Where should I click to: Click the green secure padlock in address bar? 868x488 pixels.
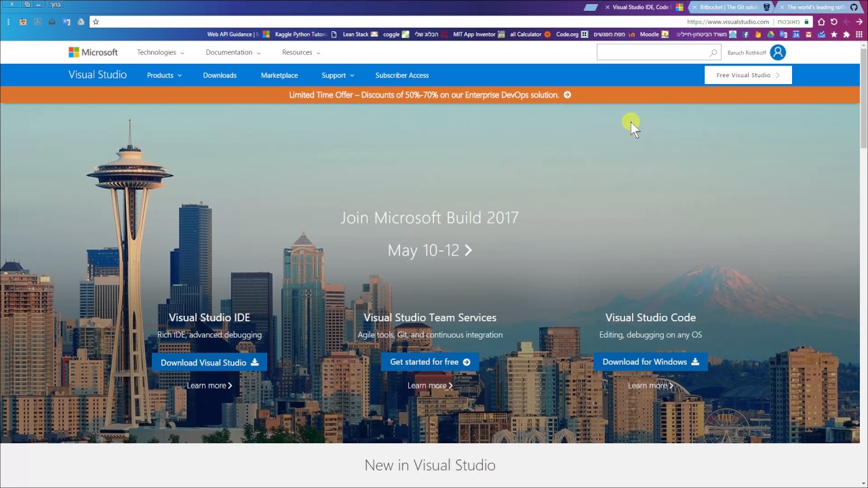[806, 22]
